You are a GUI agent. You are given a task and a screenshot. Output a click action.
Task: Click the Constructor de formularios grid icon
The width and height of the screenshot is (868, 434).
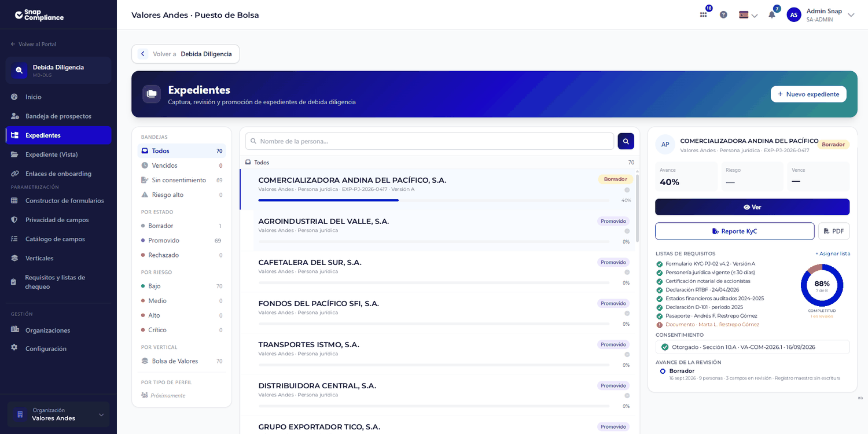[x=14, y=201]
